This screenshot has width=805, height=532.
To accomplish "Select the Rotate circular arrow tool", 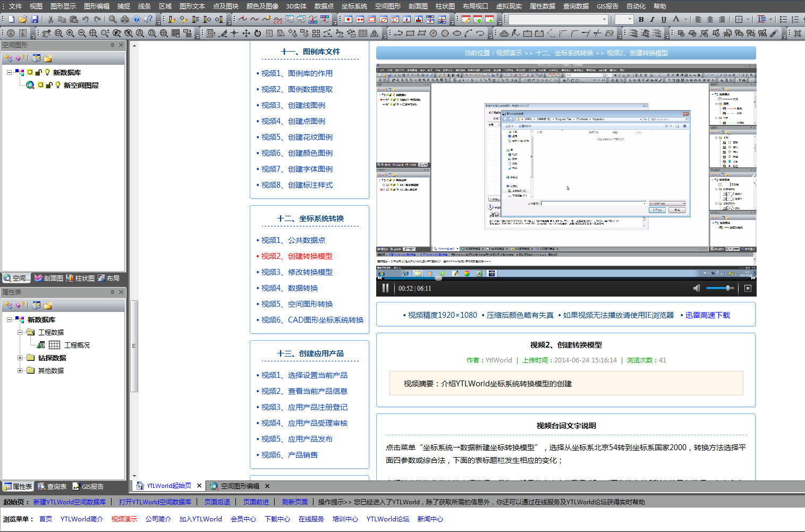I will point(258,33).
